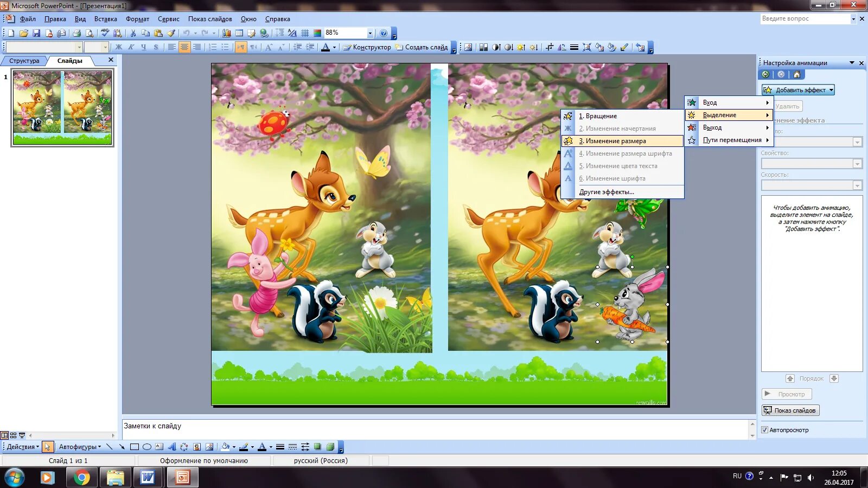868x488 pixels.
Task: Create a new blank presentation icon
Action: 11,33
